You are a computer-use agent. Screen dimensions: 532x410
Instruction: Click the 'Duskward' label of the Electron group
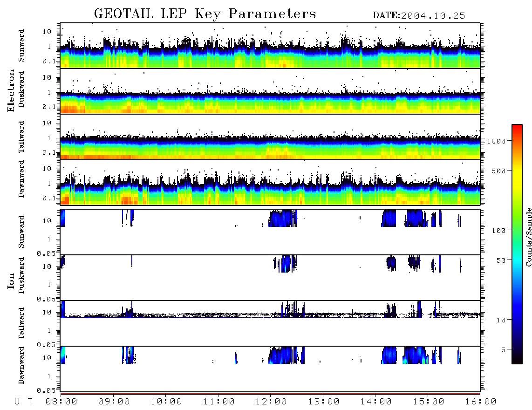[21, 89]
